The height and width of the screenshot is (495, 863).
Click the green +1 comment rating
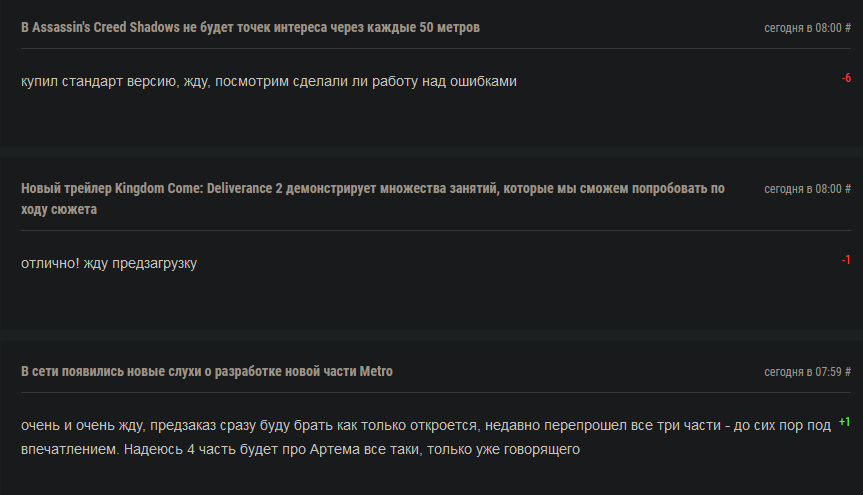click(x=844, y=422)
